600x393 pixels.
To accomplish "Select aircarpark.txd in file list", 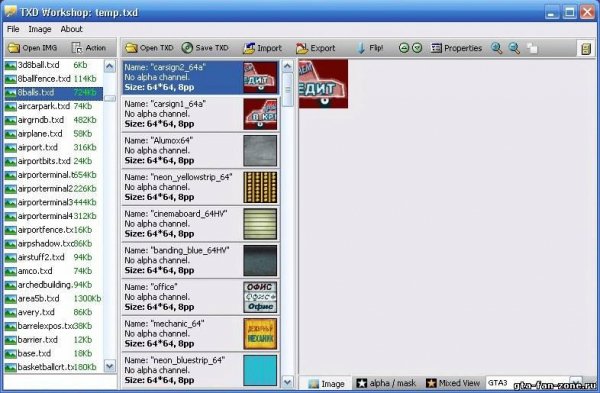I will [54, 106].
